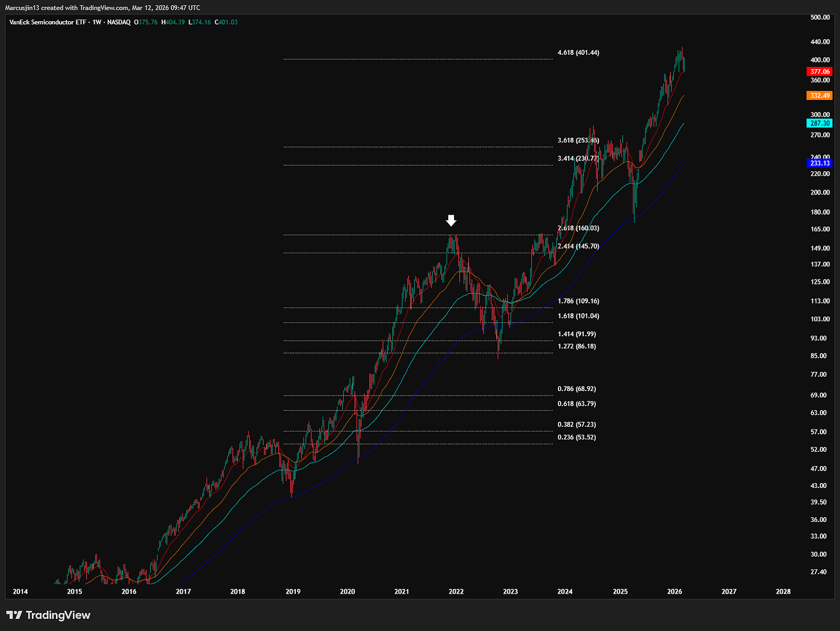Select the 0.618 (63.79) Fibonacci label

(577, 404)
